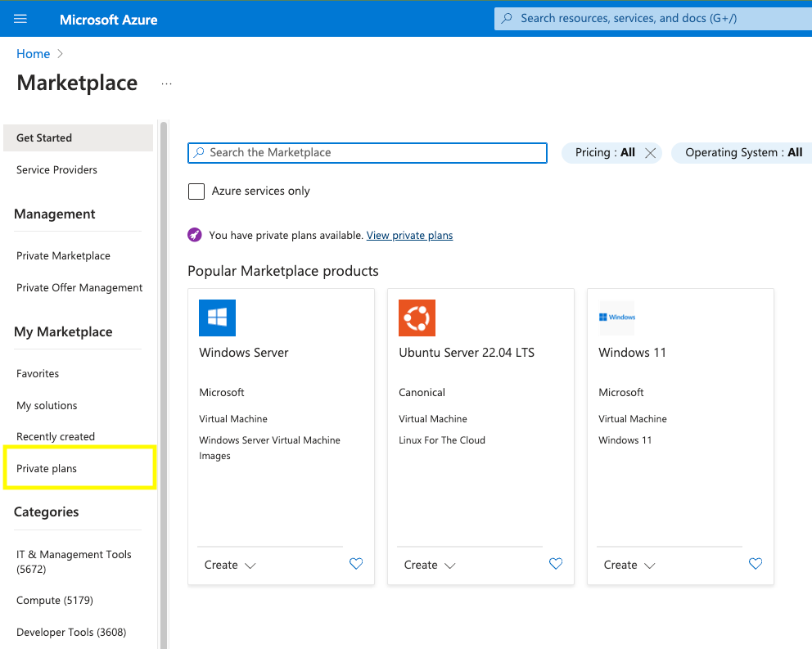
Task: Open the Operating System : All filter
Action: point(743,153)
